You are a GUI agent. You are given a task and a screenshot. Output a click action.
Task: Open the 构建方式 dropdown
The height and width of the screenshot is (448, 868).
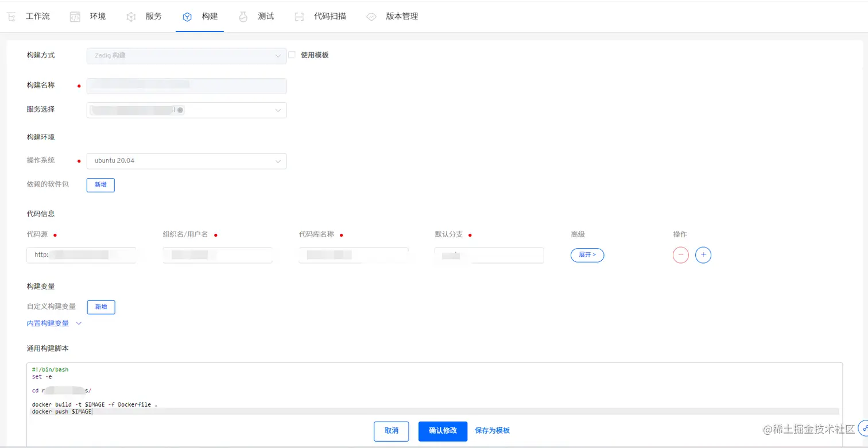(x=187, y=56)
